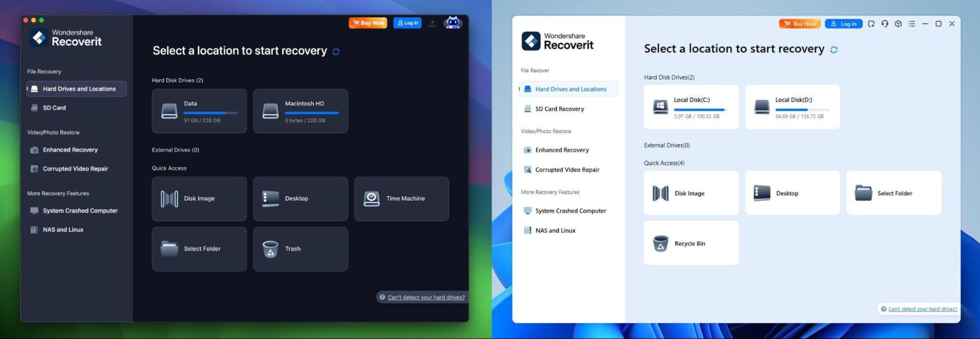Open Can't detect hard drives link in dark window

click(426, 297)
